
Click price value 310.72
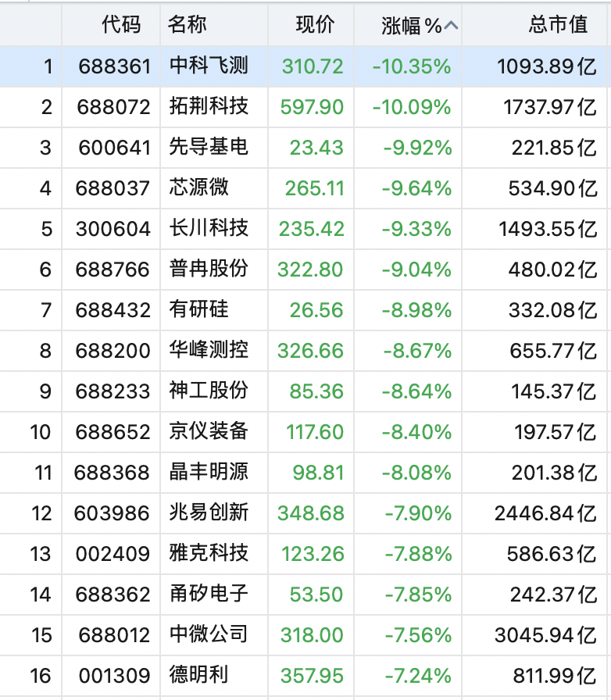point(313,67)
